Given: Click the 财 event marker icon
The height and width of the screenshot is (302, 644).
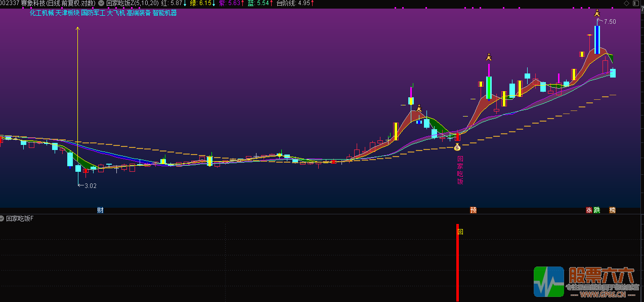Looking at the screenshot, I should pos(100,210).
